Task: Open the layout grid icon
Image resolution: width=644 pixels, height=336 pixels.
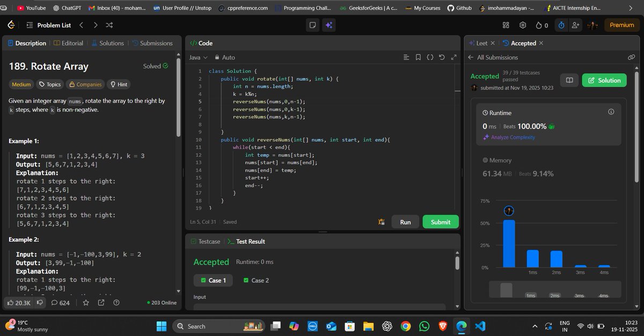Action: pos(506,25)
